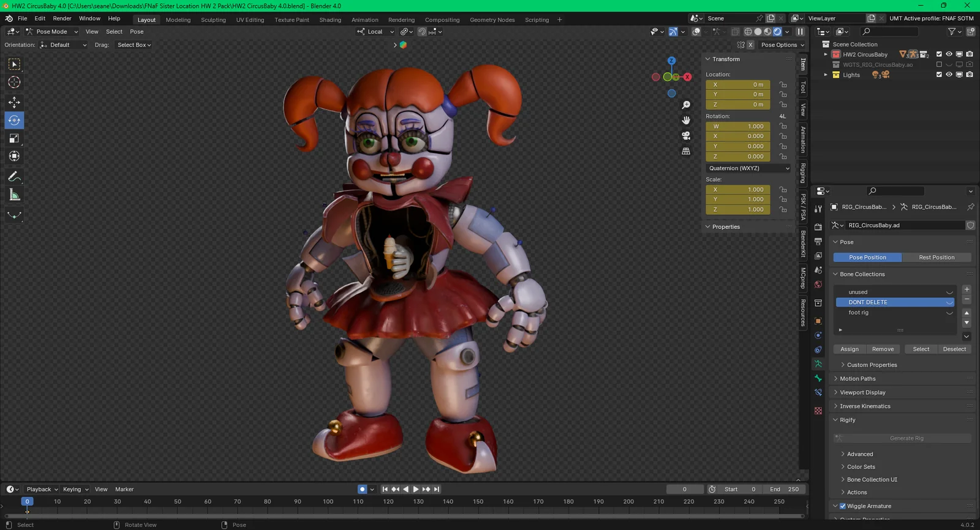Open the World properties tab icon

[x=818, y=285]
